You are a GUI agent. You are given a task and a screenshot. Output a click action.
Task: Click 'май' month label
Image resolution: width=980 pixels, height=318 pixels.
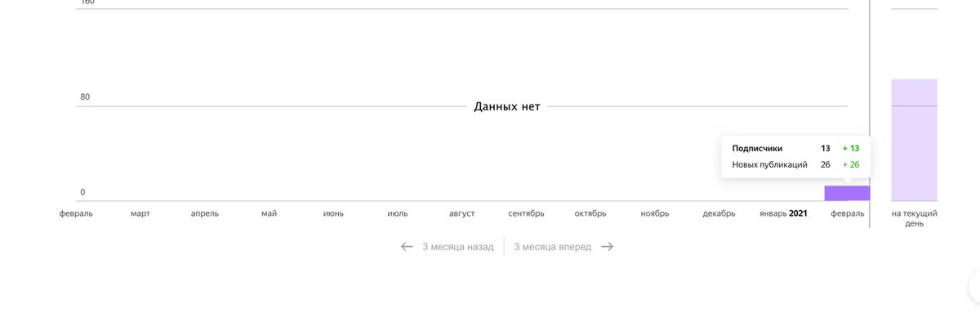(x=269, y=214)
